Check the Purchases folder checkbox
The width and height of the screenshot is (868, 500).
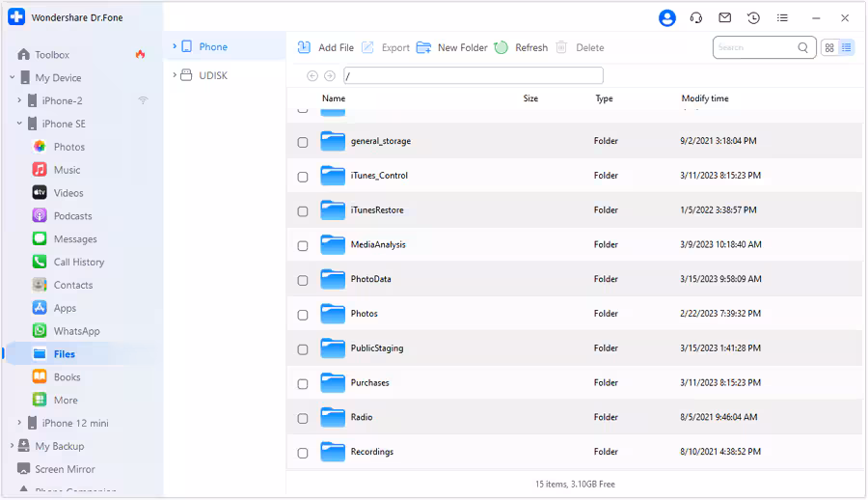pyautogui.click(x=303, y=383)
